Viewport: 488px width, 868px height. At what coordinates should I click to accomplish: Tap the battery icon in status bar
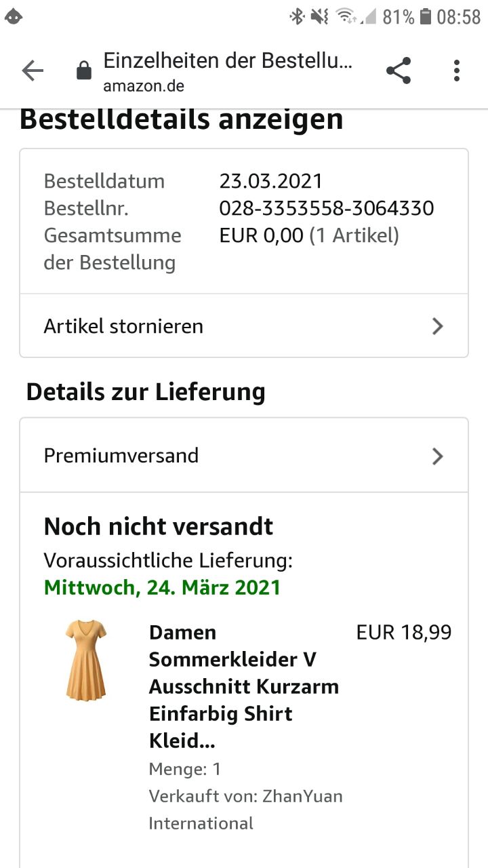(426, 17)
